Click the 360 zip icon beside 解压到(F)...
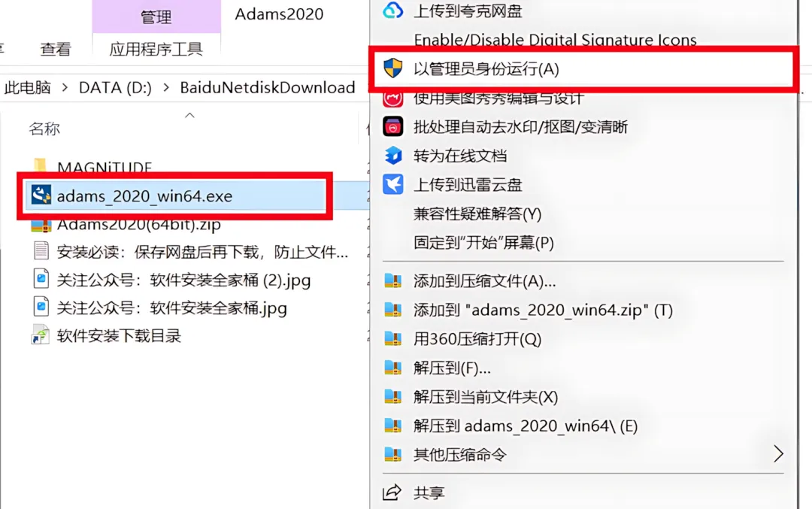This screenshot has width=812, height=509. point(393,368)
